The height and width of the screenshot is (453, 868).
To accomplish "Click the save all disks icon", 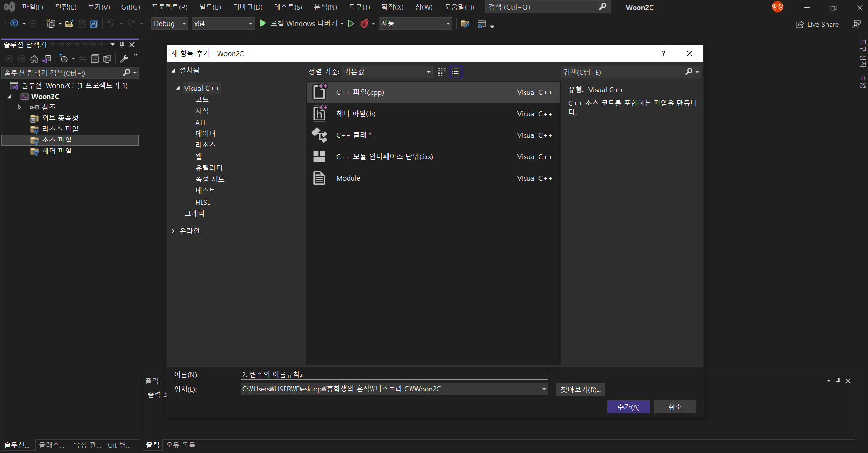I will [x=94, y=24].
